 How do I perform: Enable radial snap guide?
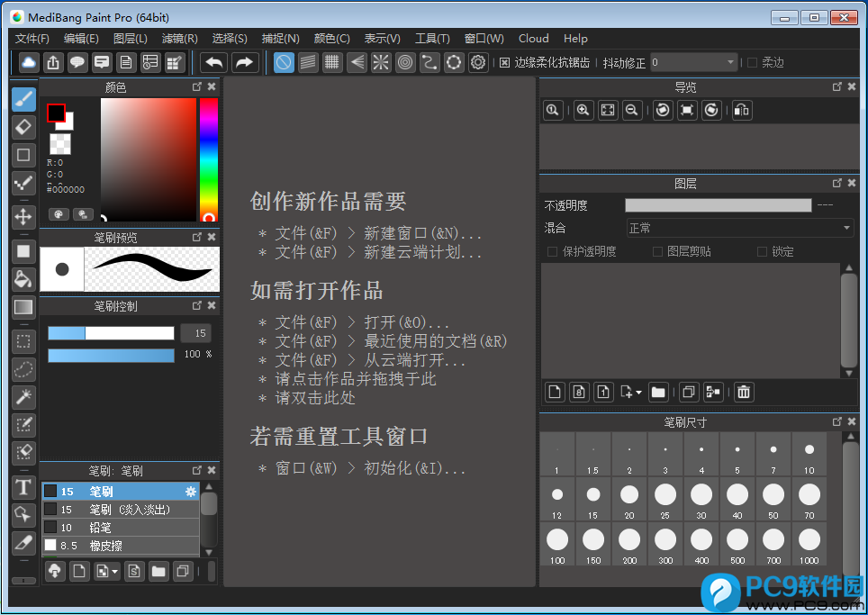381,62
